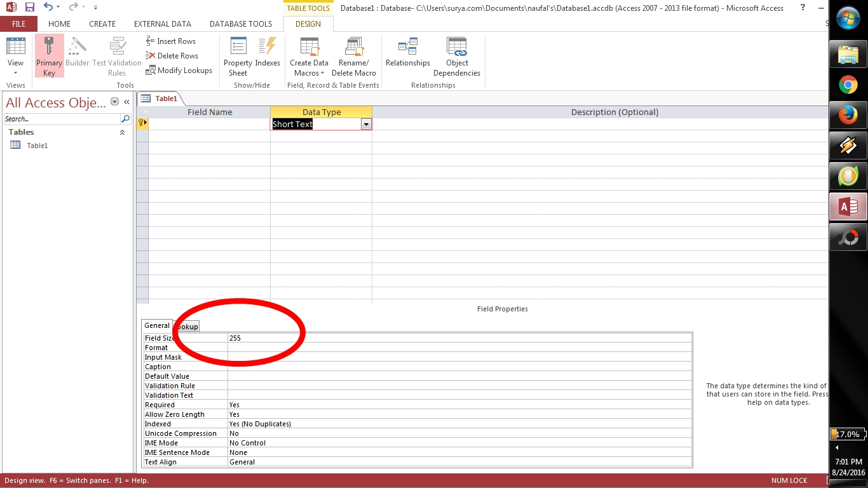Open the Short Text data type dropdown

[x=366, y=125]
